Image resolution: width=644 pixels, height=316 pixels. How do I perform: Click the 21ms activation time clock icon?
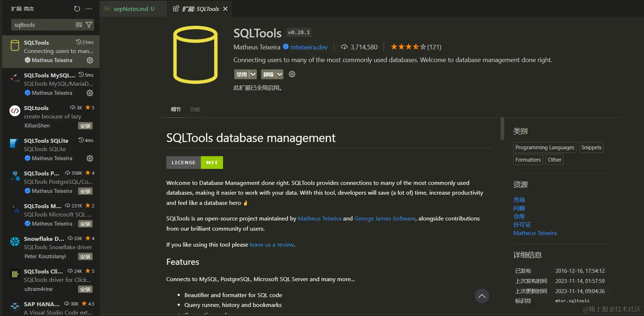coord(78,42)
